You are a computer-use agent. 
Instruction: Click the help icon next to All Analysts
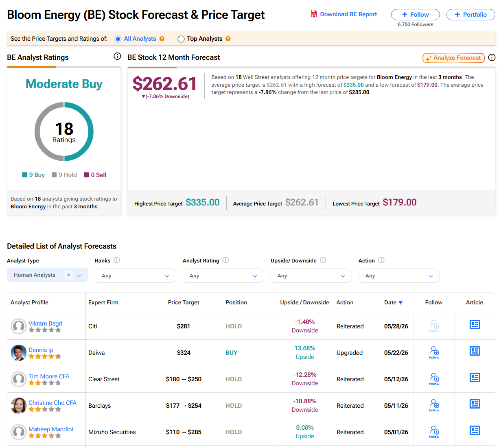pos(162,39)
